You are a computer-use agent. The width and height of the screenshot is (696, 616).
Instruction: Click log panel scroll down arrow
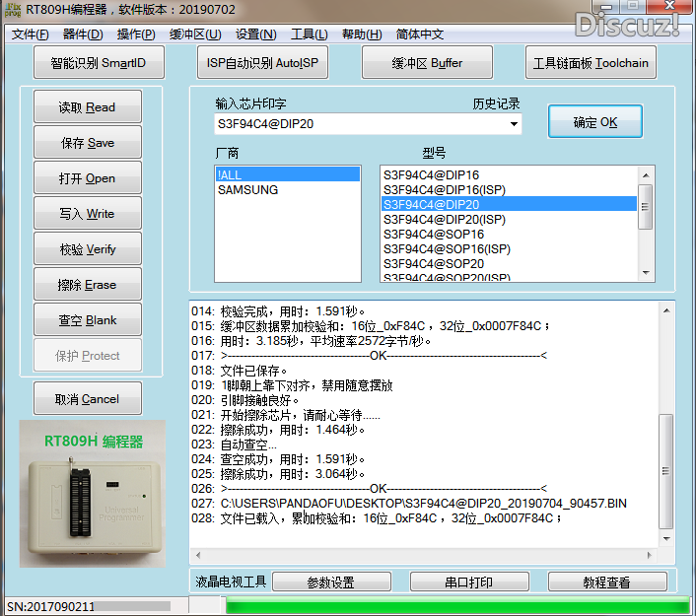(666, 539)
